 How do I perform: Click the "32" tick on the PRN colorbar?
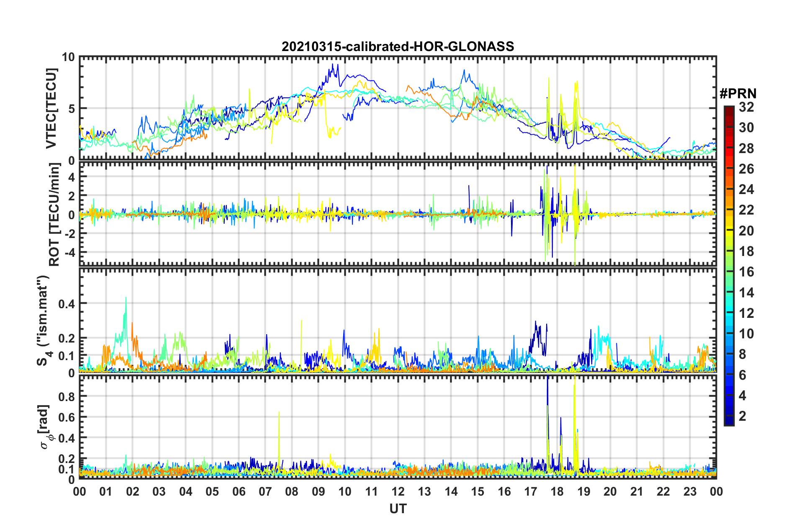pos(746,107)
